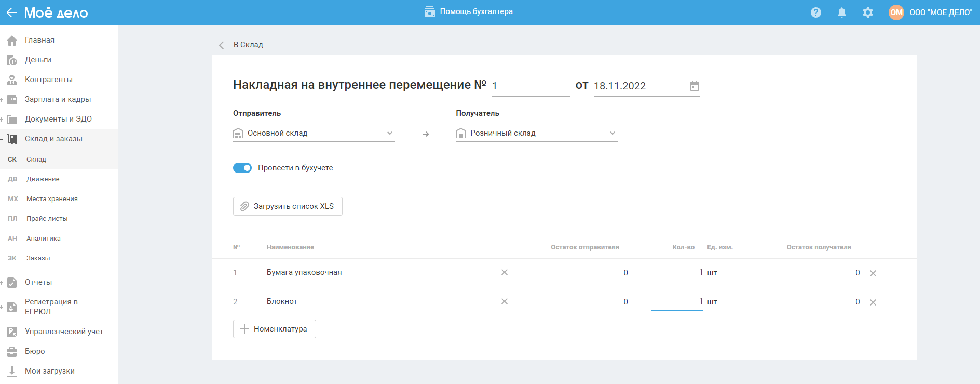Click Загрузить список XLS button
Image resolution: width=980 pixels, height=384 pixels.
[288, 206]
